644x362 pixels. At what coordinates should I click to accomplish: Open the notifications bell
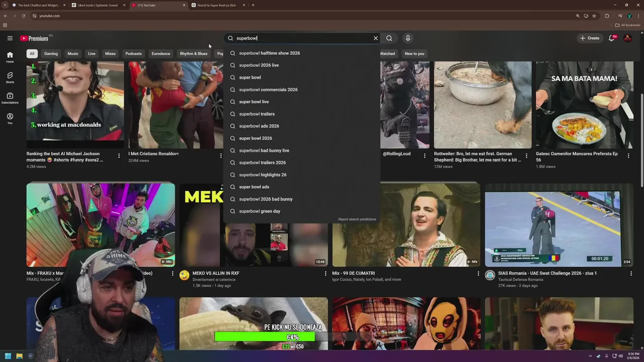[612, 38]
